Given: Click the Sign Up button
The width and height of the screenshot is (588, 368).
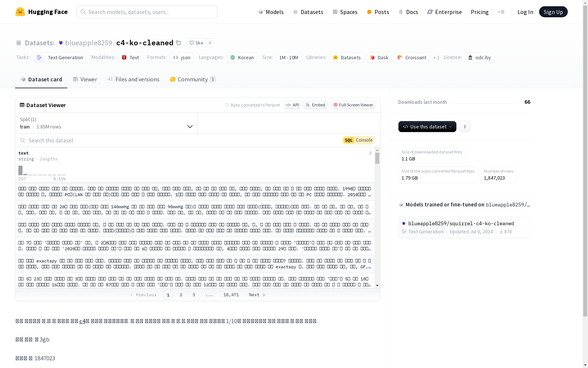Looking at the screenshot, I should (553, 12).
